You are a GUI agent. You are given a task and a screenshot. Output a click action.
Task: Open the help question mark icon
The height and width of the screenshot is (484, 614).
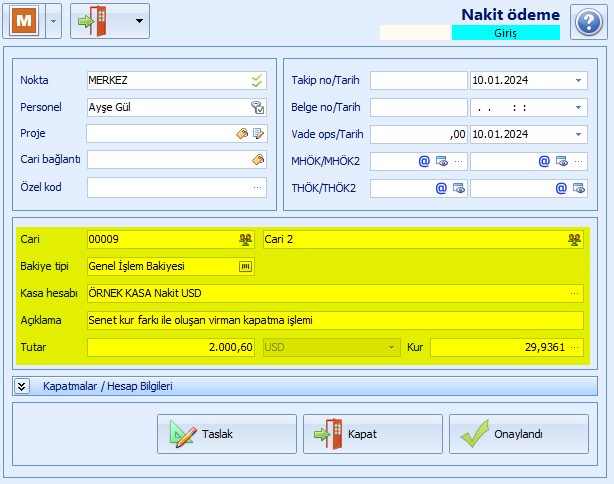click(x=589, y=22)
